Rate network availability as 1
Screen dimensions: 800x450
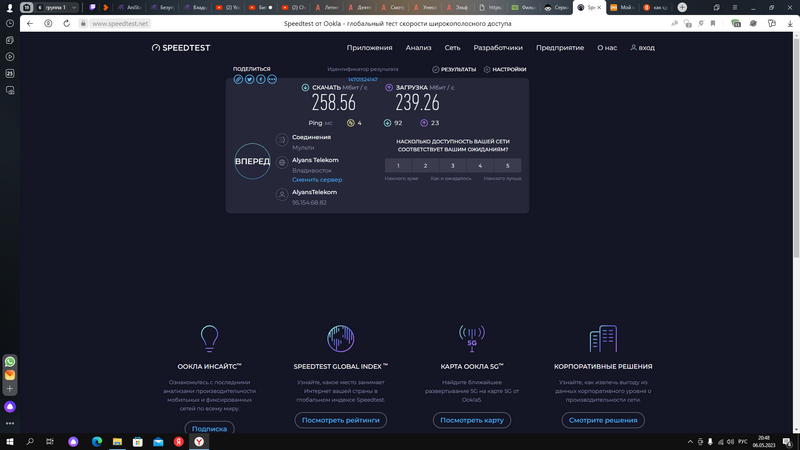point(398,165)
